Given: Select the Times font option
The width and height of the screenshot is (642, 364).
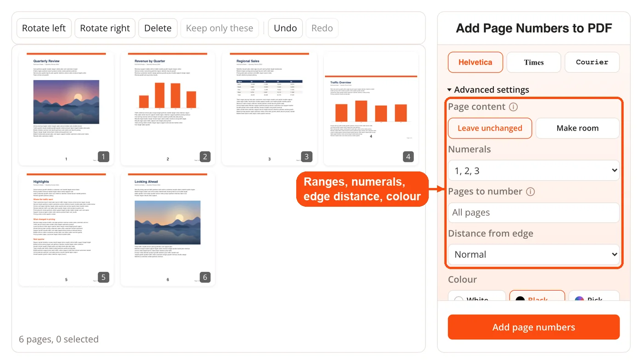Looking at the screenshot, I should [534, 62].
